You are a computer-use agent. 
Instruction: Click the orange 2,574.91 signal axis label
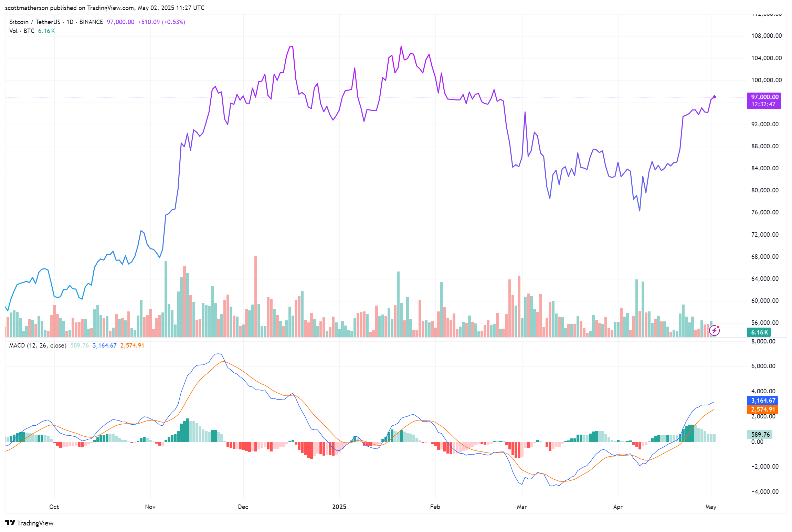[763, 409]
